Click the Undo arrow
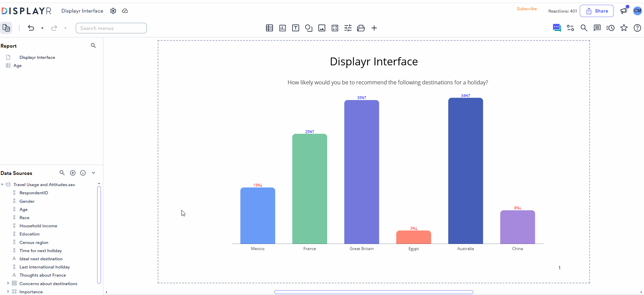 tap(31, 28)
